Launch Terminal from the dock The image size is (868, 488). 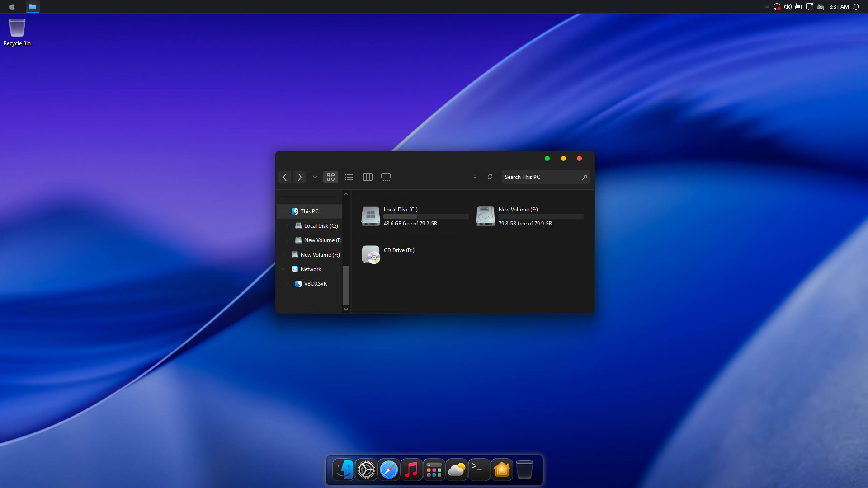pos(479,470)
